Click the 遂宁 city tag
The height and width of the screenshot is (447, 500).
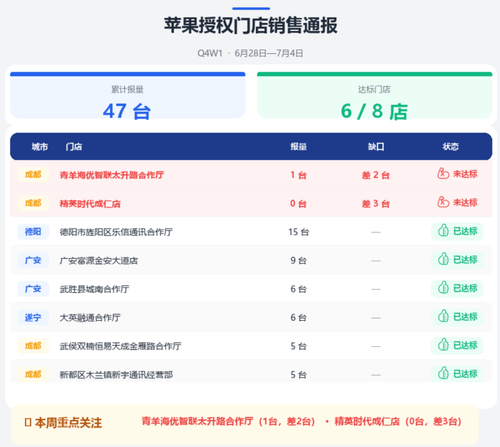[x=33, y=317]
